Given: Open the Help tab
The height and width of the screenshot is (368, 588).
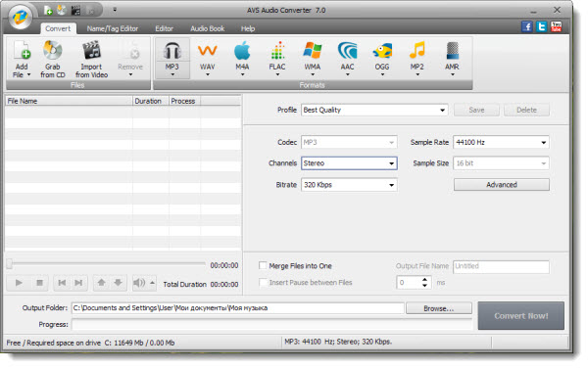Looking at the screenshot, I should [x=248, y=28].
